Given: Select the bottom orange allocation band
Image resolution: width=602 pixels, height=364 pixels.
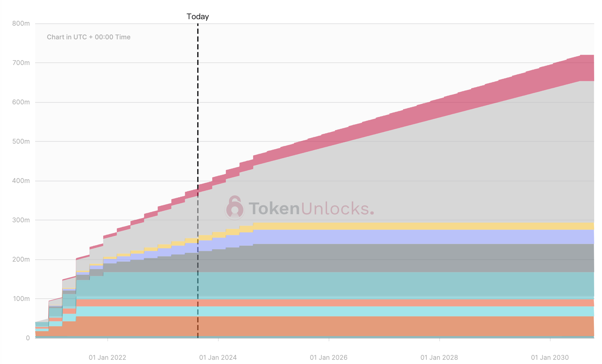Looking at the screenshot, I should click(x=423, y=326).
